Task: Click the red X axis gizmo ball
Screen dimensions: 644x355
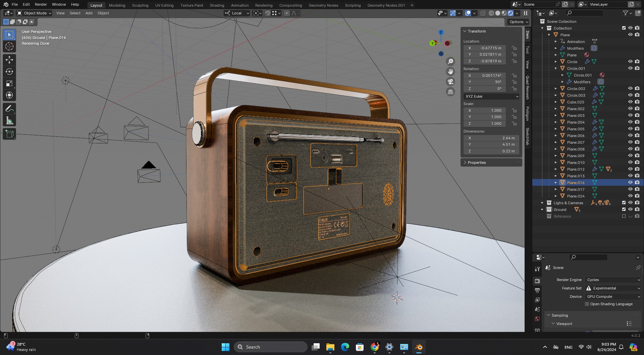Action: [447, 43]
